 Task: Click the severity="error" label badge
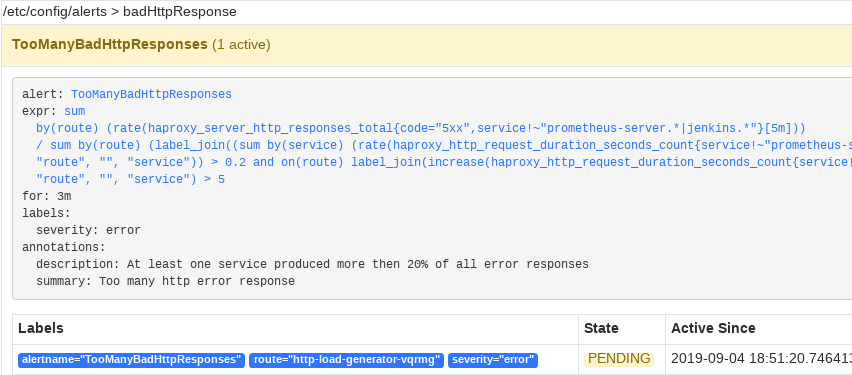(493, 360)
